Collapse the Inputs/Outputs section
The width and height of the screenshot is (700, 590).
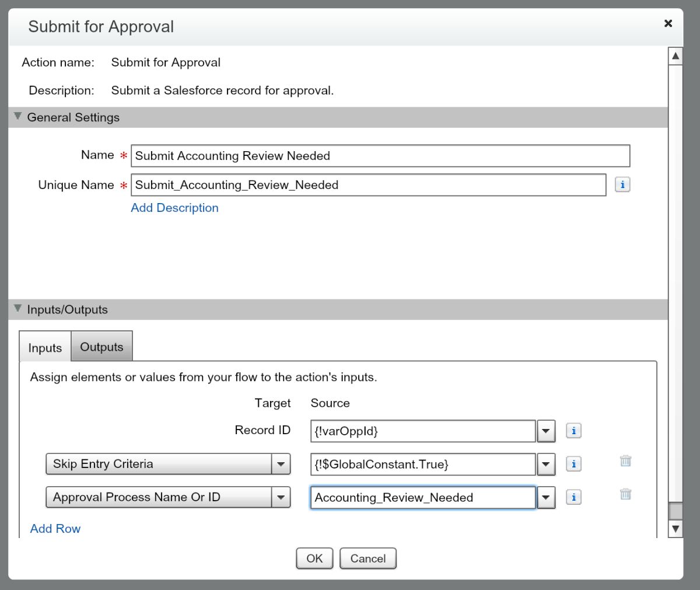click(x=17, y=308)
